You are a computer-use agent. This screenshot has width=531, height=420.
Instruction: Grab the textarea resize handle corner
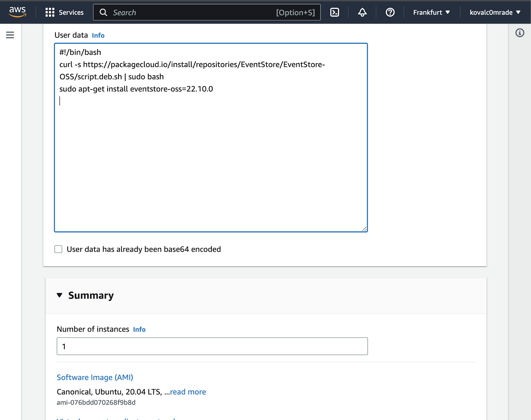364,229
